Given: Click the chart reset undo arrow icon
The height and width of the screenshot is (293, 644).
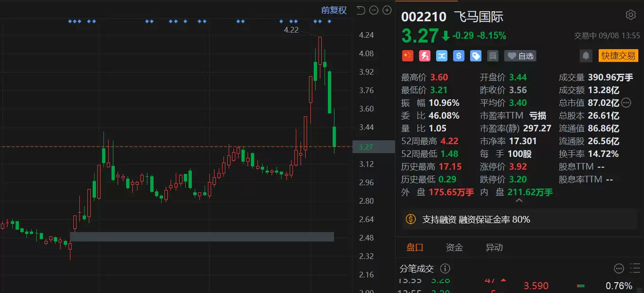Looking at the screenshot, I should pos(361,10).
